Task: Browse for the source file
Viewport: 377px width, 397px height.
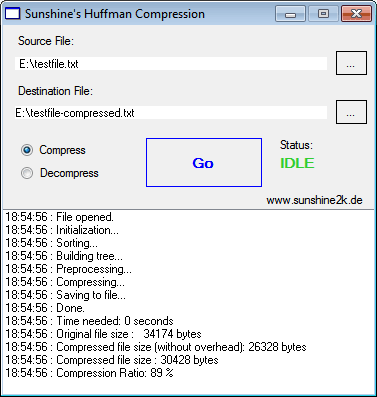Action: (351, 63)
